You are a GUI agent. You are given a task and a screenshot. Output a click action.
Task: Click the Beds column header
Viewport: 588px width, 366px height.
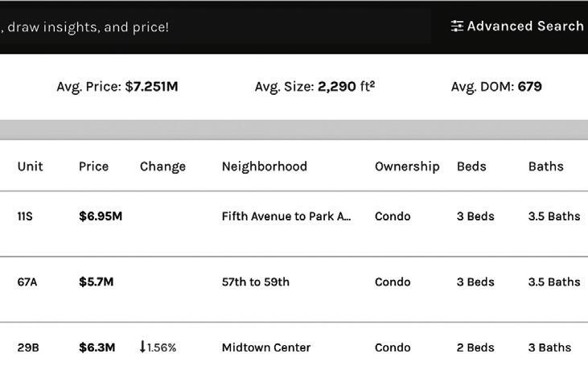point(471,167)
